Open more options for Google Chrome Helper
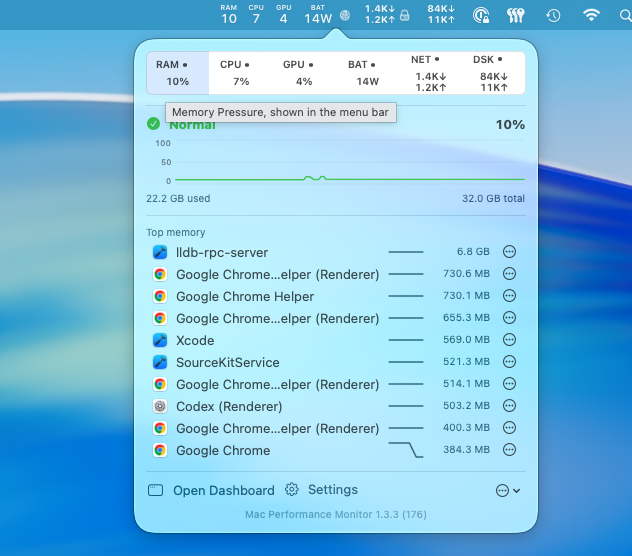Screen dimensions: 632x556 [x=509, y=296]
